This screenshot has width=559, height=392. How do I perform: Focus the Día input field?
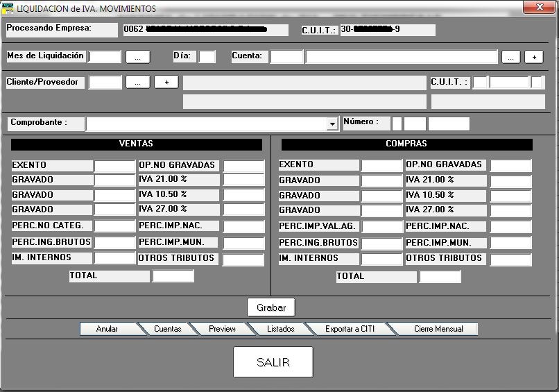[207, 57]
